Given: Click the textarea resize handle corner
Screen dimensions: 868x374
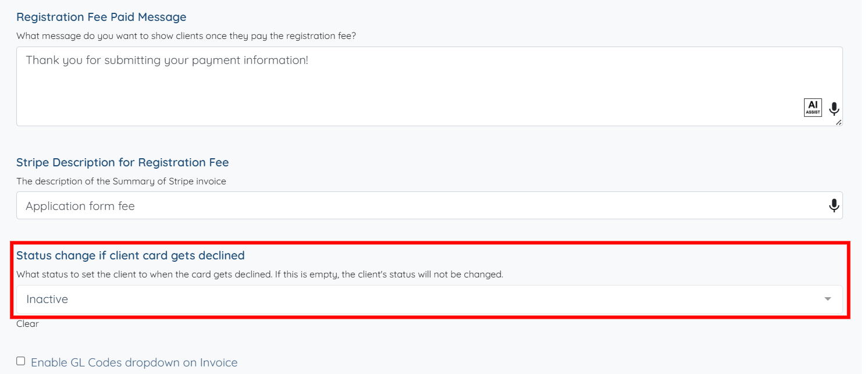Looking at the screenshot, I should [x=839, y=122].
